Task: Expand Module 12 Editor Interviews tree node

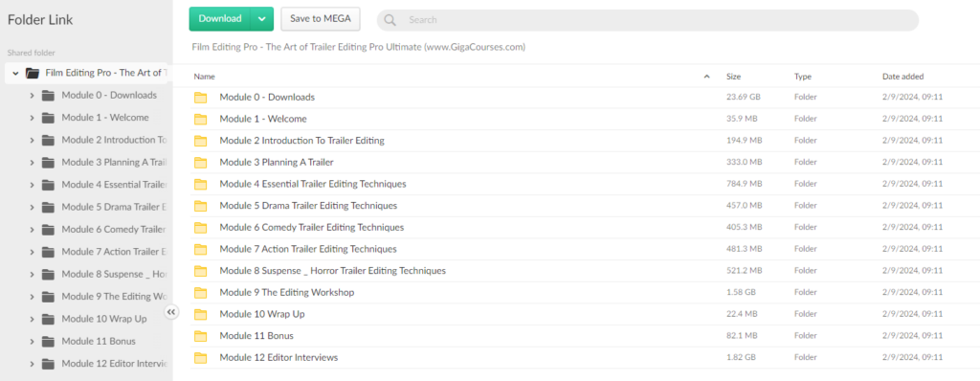Action: click(x=32, y=364)
